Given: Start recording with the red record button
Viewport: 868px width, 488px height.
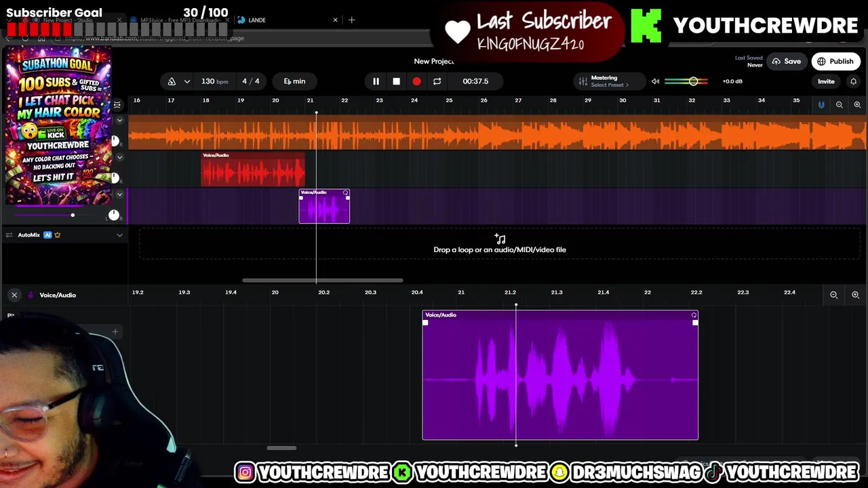Looking at the screenshot, I should [x=416, y=81].
